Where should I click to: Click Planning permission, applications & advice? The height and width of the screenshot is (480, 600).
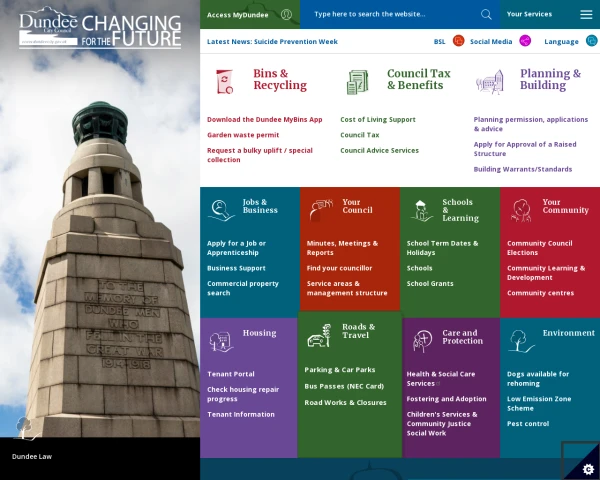[531, 124]
